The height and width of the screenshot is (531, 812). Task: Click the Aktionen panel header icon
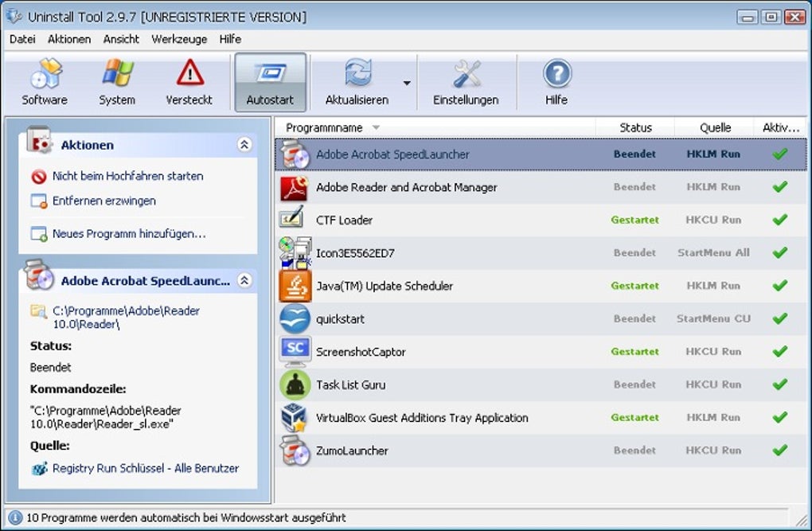pyautogui.click(x=39, y=141)
